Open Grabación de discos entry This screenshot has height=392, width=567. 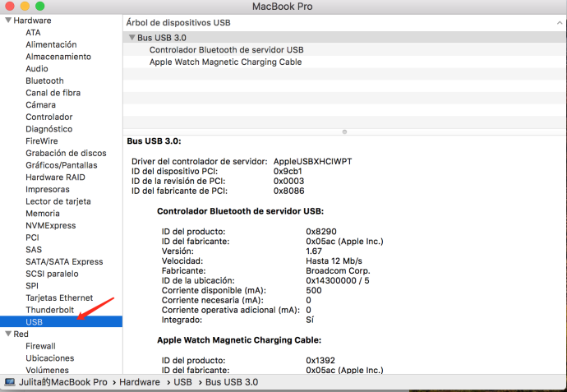66,153
